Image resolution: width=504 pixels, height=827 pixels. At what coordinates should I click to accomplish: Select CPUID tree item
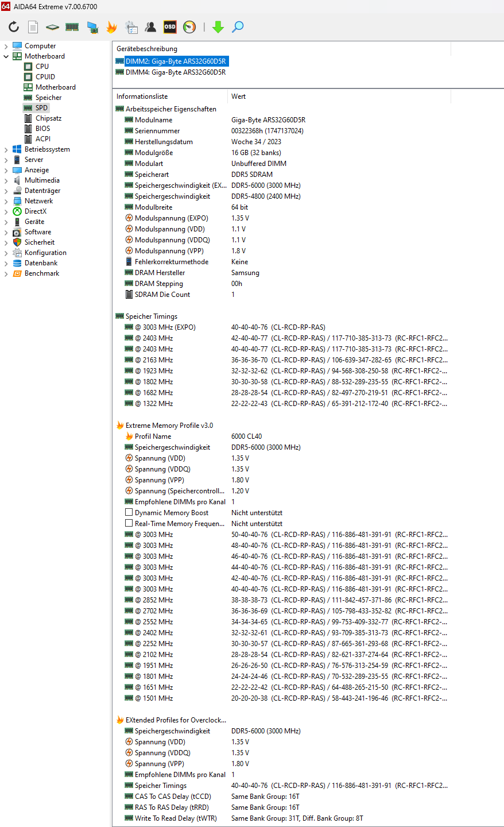click(45, 77)
